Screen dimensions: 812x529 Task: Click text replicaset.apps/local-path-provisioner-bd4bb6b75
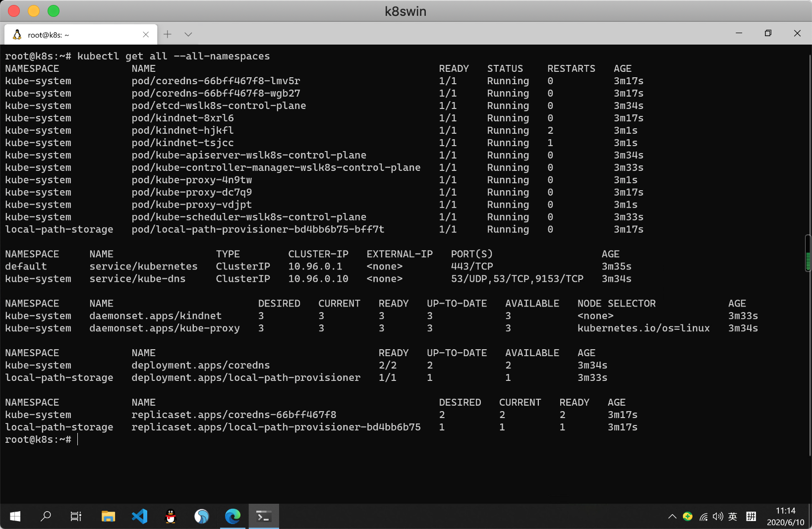[276, 427]
